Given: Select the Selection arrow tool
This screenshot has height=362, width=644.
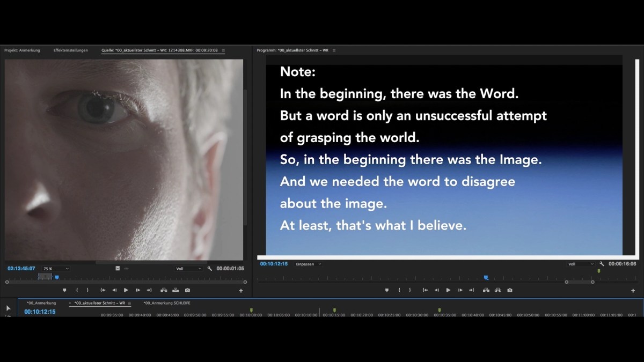Looking at the screenshot, I should (x=8, y=308).
